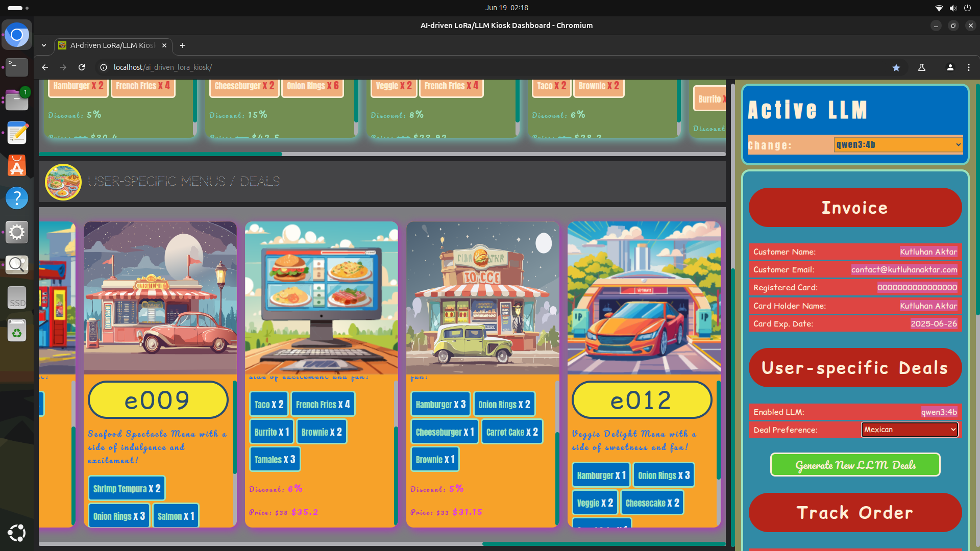The width and height of the screenshot is (980, 551).
Task: Select the e012 Veggie Delight car thumbnail
Action: pyautogui.click(x=644, y=297)
